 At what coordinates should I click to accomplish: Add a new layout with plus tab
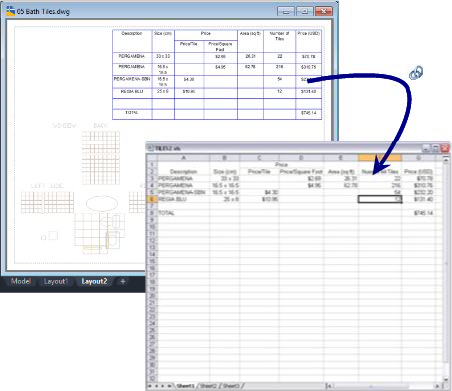122,281
